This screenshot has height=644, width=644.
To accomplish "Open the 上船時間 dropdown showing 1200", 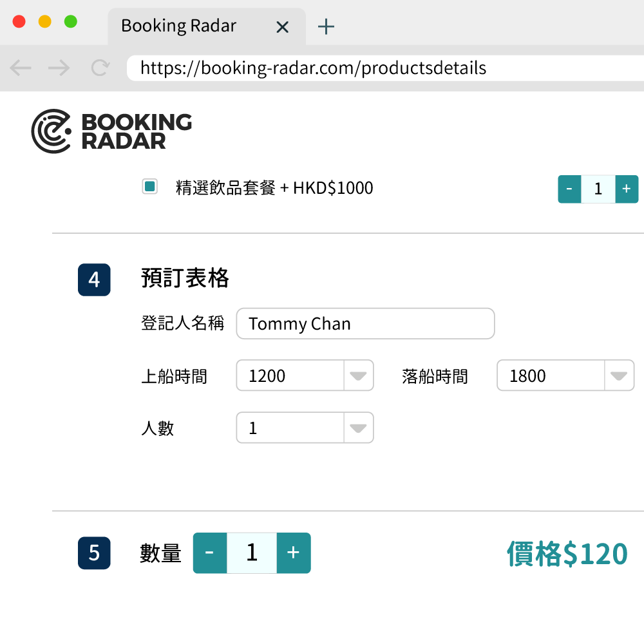I will [x=305, y=375].
